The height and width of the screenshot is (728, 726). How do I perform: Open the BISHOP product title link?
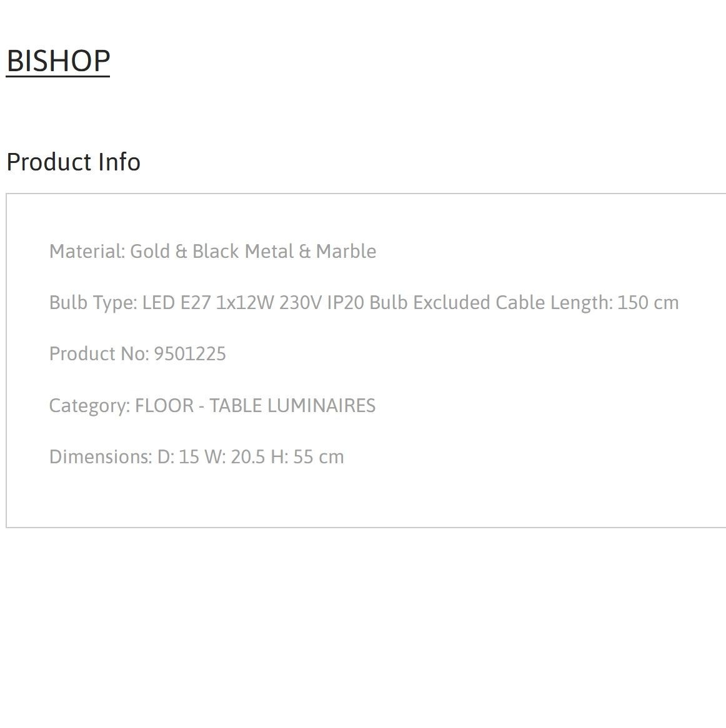pos(58,61)
